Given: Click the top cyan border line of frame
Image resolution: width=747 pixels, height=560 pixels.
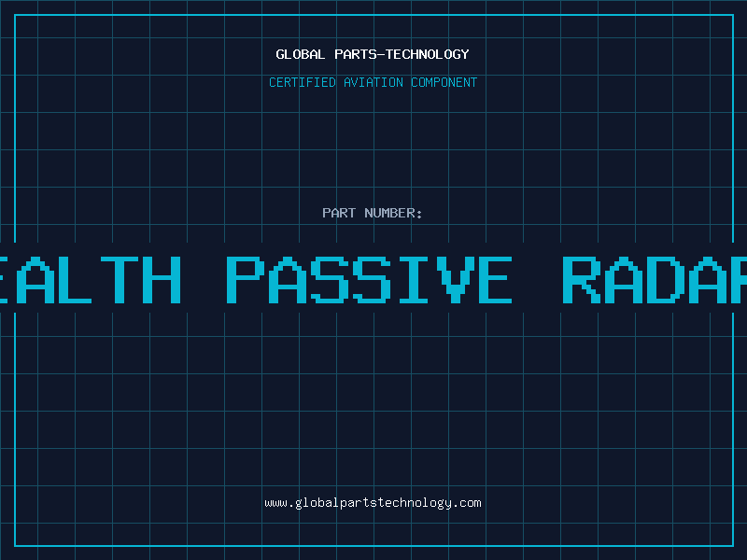Looking at the screenshot, I should point(373,15).
